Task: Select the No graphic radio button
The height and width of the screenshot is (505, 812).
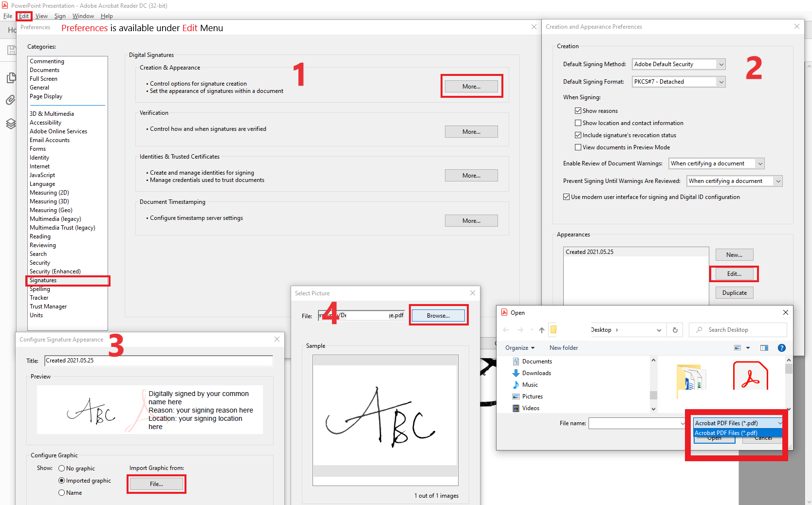Action: tap(61, 468)
